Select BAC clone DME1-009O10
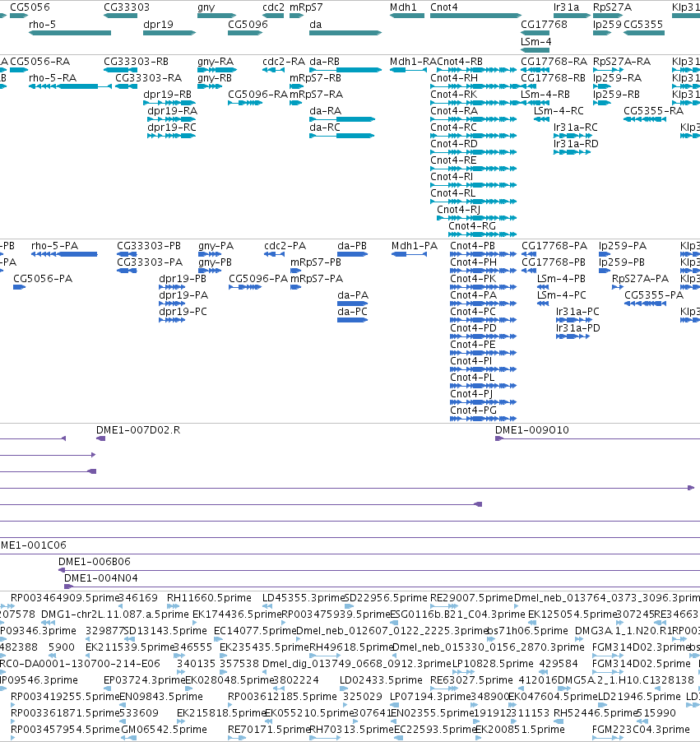 pos(532,430)
